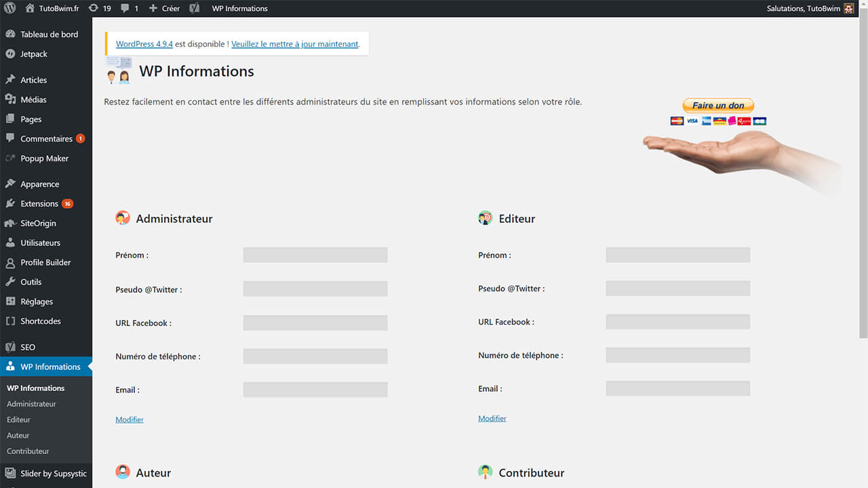The image size is (868, 488).
Task: Click the Editeur section avatar icon
Action: (486, 218)
